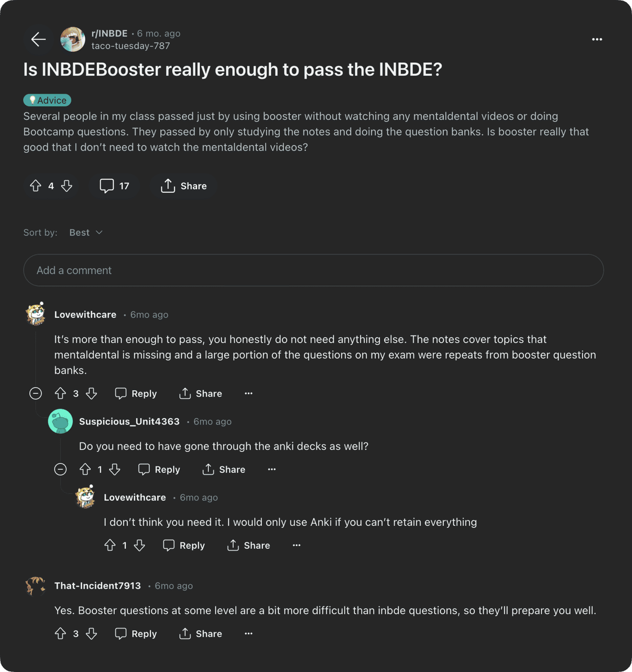The width and height of the screenshot is (632, 672).
Task: Downvote That-Incident7913's comment
Action: click(x=91, y=634)
